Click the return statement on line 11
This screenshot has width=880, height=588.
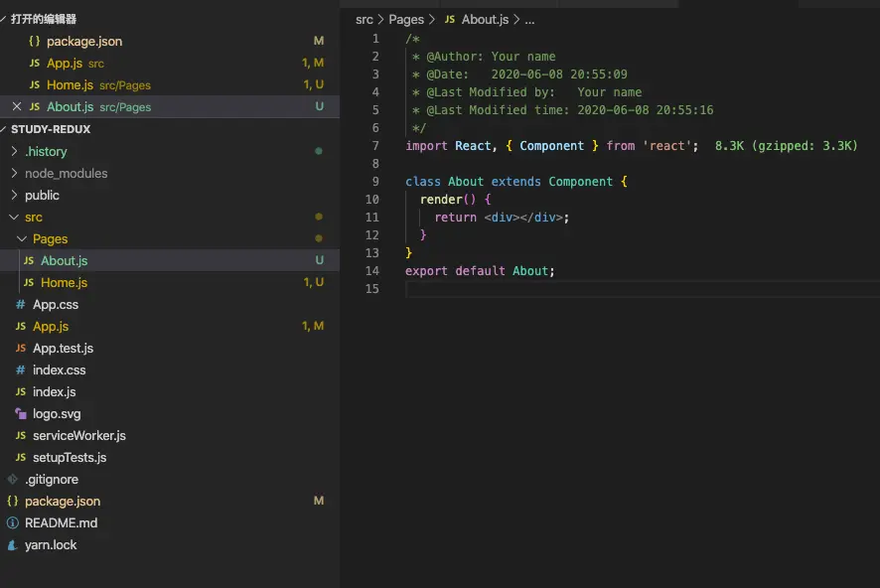click(x=502, y=218)
